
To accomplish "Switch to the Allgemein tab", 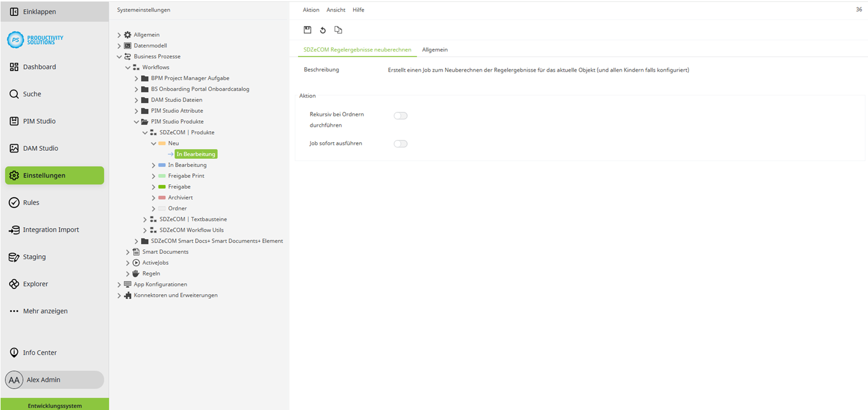I will [x=435, y=49].
